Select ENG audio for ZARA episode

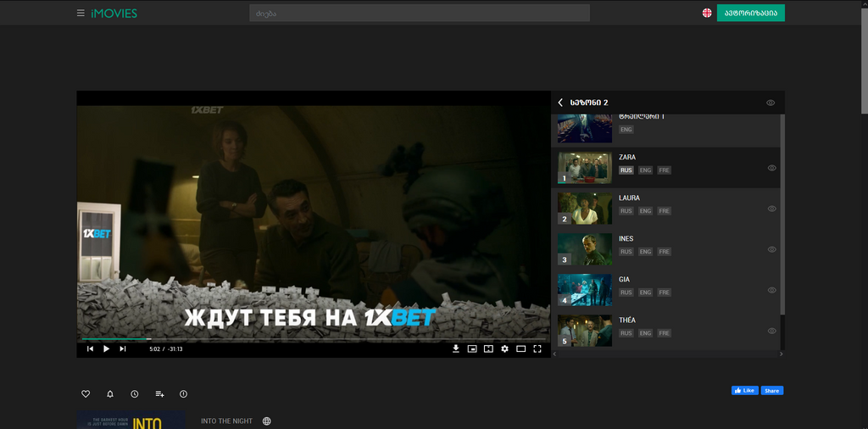(645, 170)
